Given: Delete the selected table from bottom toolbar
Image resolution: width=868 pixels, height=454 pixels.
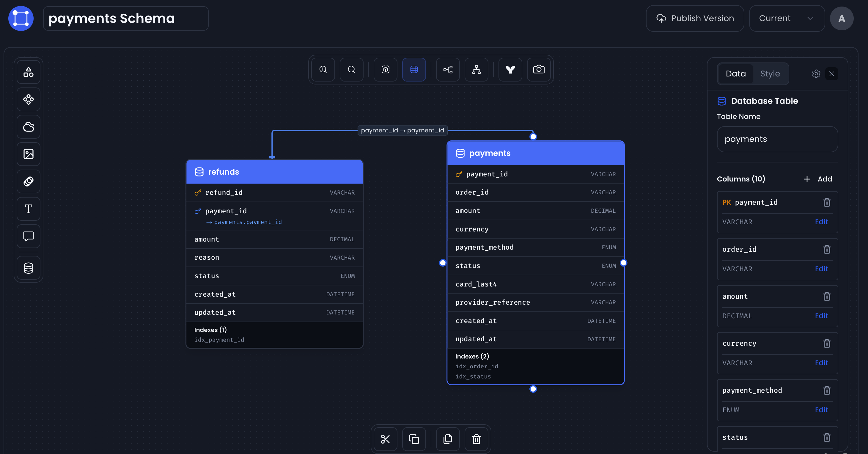Looking at the screenshot, I should coord(477,439).
